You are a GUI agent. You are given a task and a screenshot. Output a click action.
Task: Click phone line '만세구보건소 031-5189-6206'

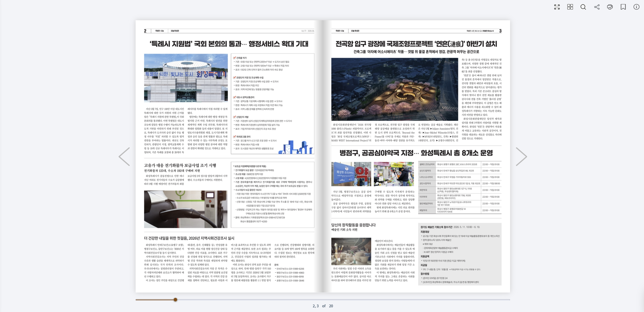click(x=290, y=269)
